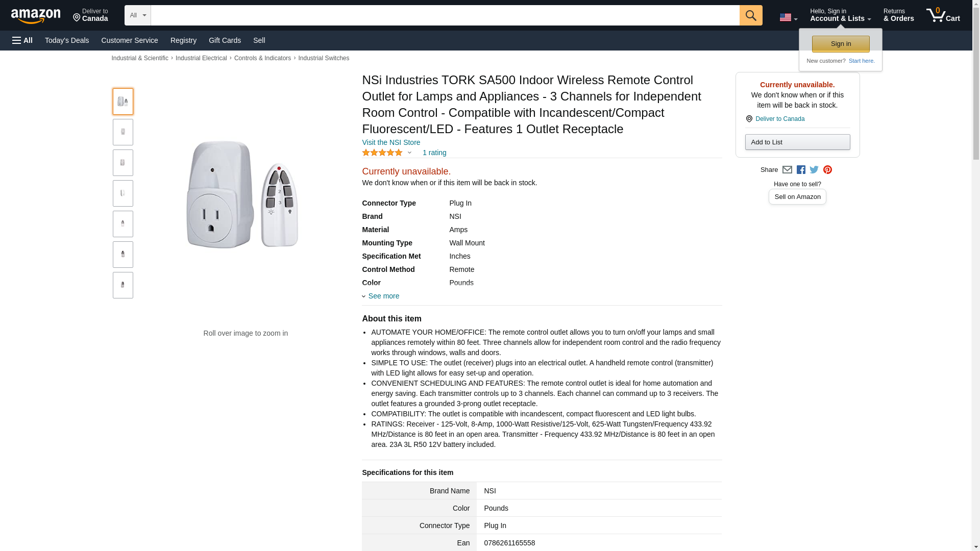
Task: Open the search category All dropdown
Action: pos(138,15)
